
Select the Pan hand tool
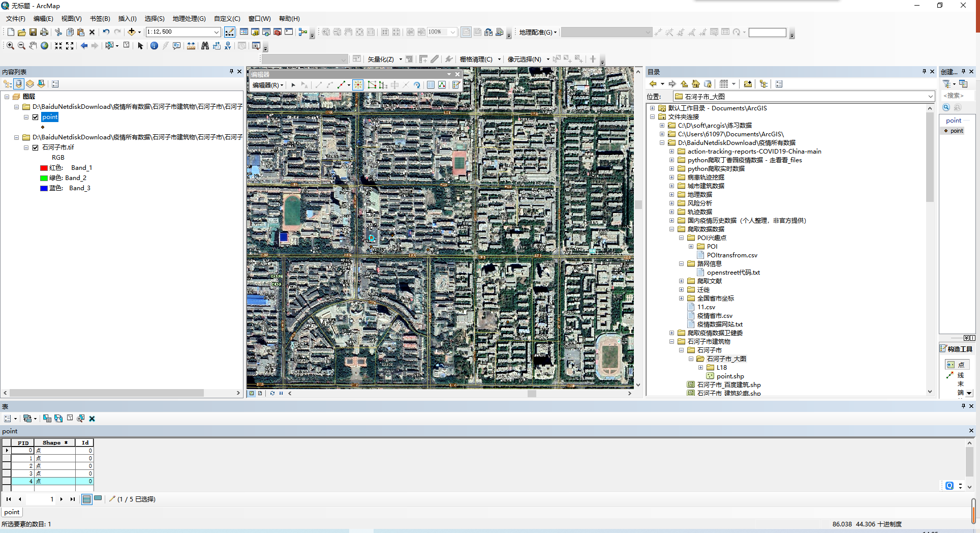pos(33,46)
